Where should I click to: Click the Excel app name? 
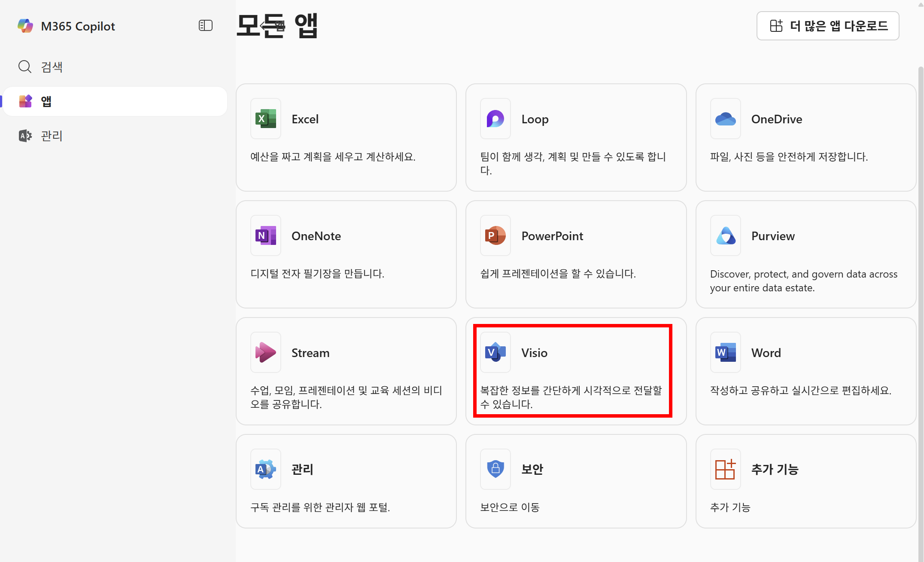[305, 119]
